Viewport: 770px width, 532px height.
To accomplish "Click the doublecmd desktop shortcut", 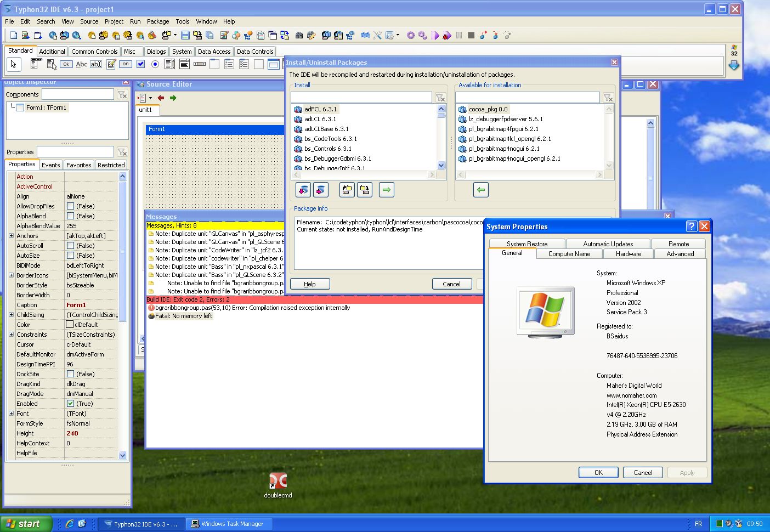I will [x=278, y=485].
